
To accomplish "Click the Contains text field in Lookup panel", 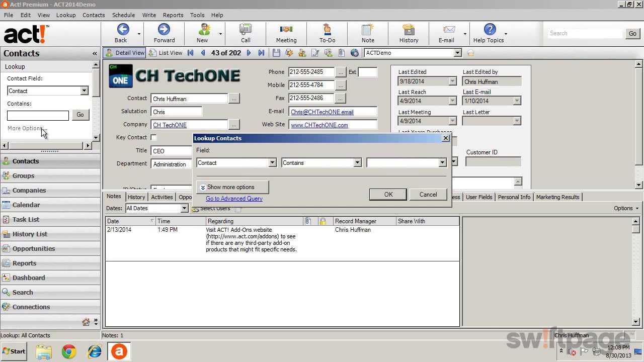I will pyautogui.click(x=38, y=116).
